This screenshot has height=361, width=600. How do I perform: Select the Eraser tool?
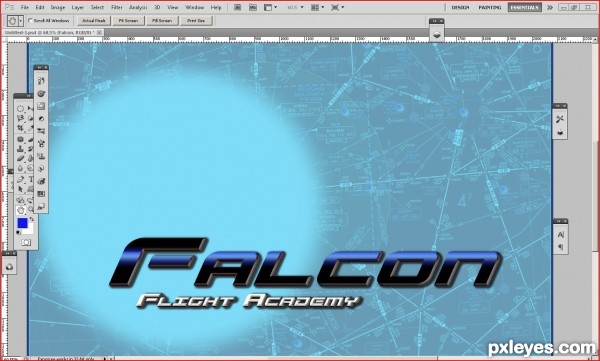[x=20, y=158]
